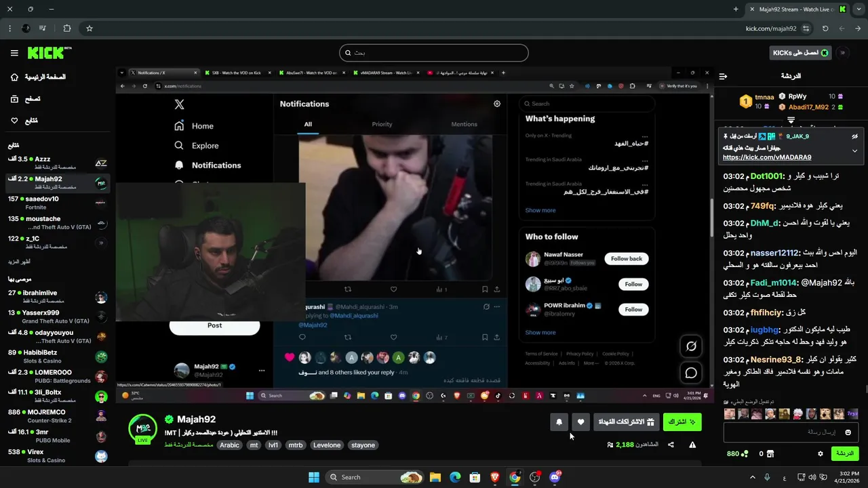Screen dimensions: 868x488
Task: Hide the pinned message eye-slash icon
Action: point(854,136)
